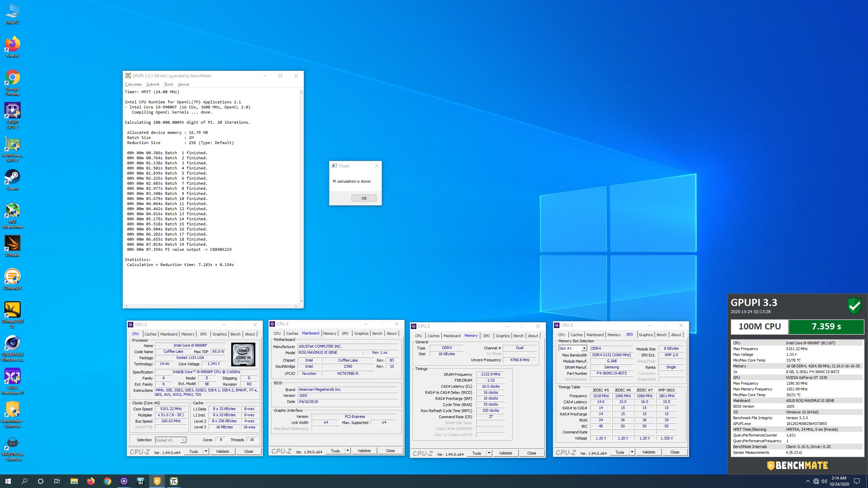Viewport: 868px width, 488px height.
Task: Open CPUID CPU-Z desktop shortcut
Action: coord(13,116)
